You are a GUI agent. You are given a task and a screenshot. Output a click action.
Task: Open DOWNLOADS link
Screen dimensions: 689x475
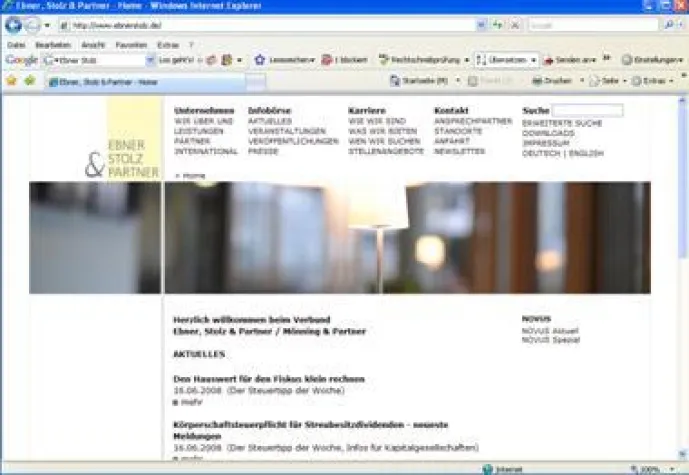coord(548,133)
